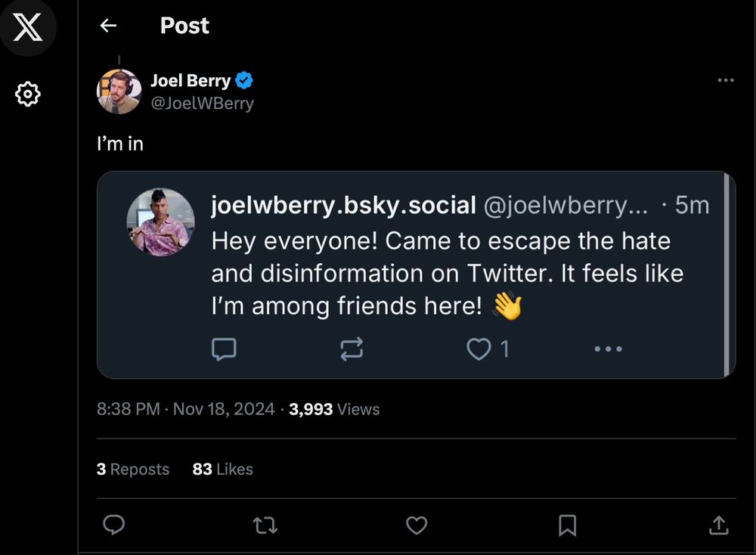Click the reply icon inside the quoted tweet
The height and width of the screenshot is (555, 756).
coord(225,349)
